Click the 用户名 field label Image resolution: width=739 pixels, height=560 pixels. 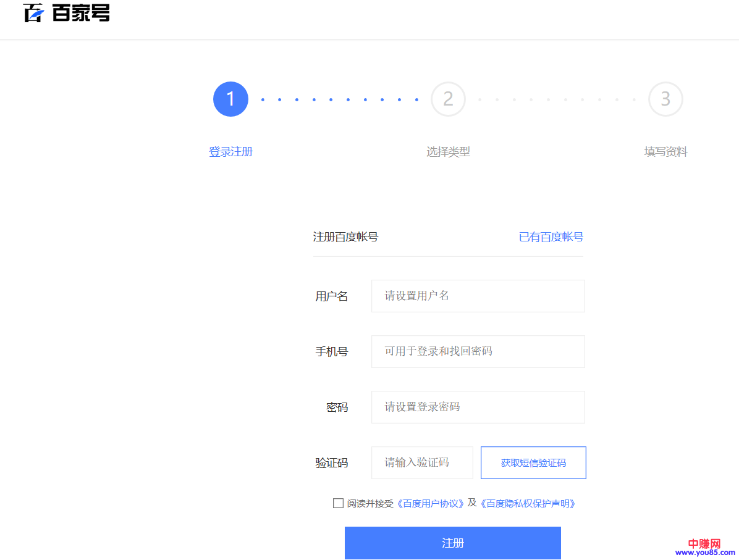click(x=332, y=296)
